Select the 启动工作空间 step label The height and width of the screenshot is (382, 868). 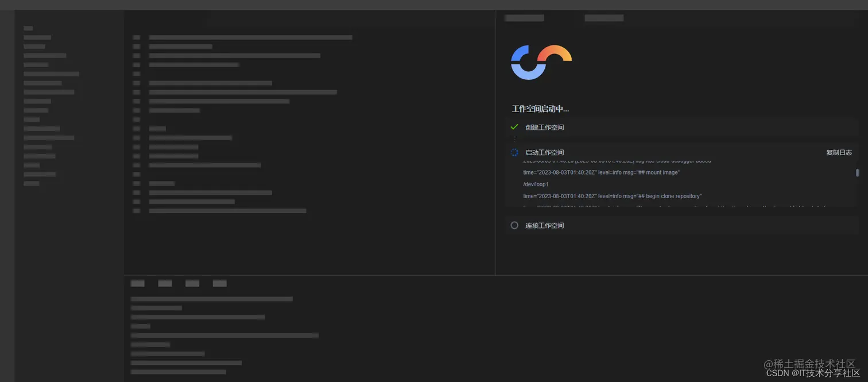pyautogui.click(x=544, y=153)
